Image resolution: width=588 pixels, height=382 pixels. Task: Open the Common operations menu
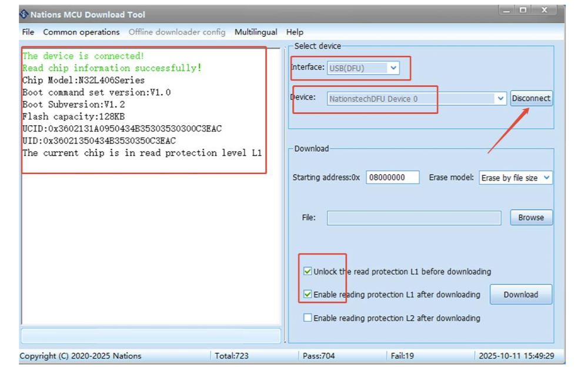[x=81, y=32]
